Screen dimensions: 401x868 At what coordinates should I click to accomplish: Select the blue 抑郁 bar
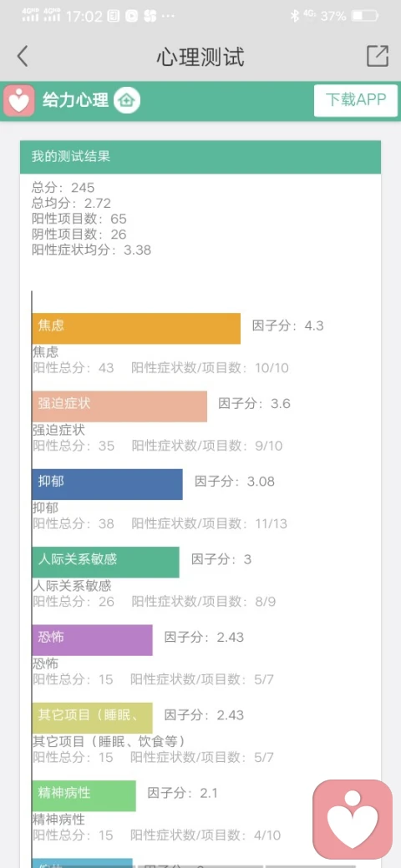pos(108,484)
